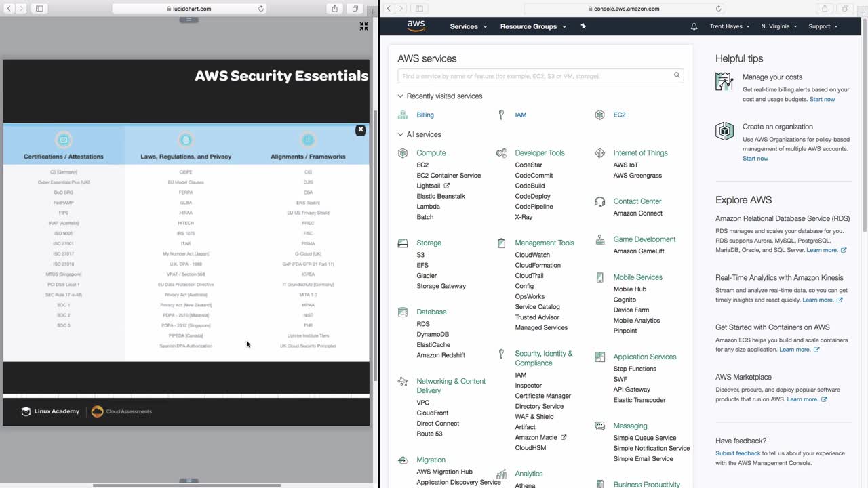Open the AWS Migration Hub link
The width and height of the screenshot is (868, 488).
click(x=445, y=472)
